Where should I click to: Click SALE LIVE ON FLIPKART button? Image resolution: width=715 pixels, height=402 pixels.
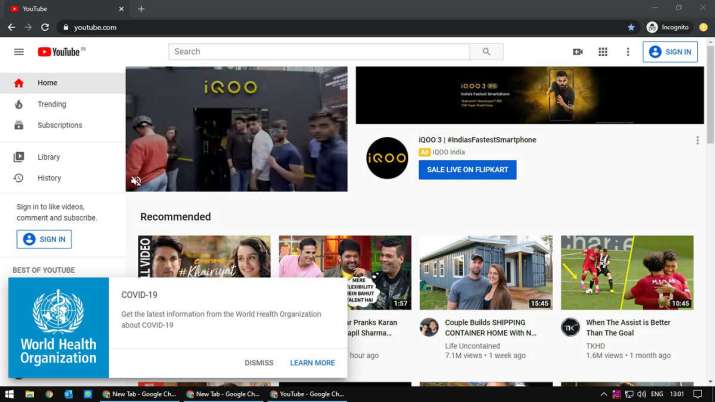pos(467,170)
